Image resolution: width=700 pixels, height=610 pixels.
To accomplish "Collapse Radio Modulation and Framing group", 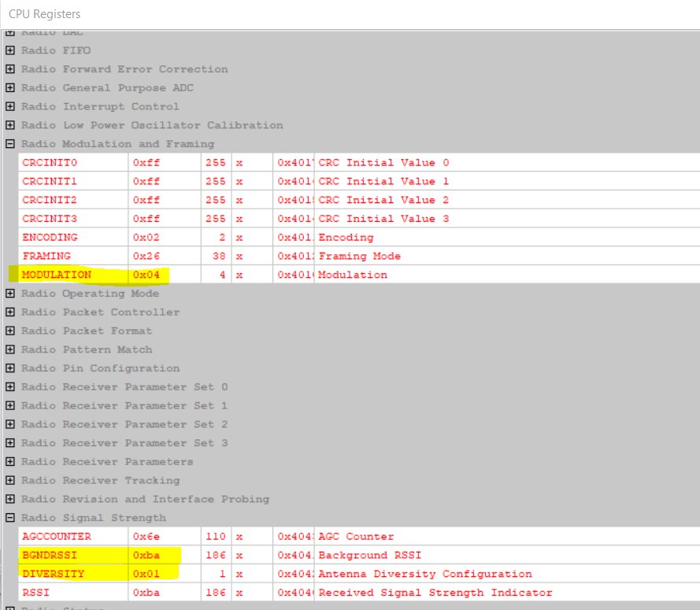I will [x=10, y=144].
